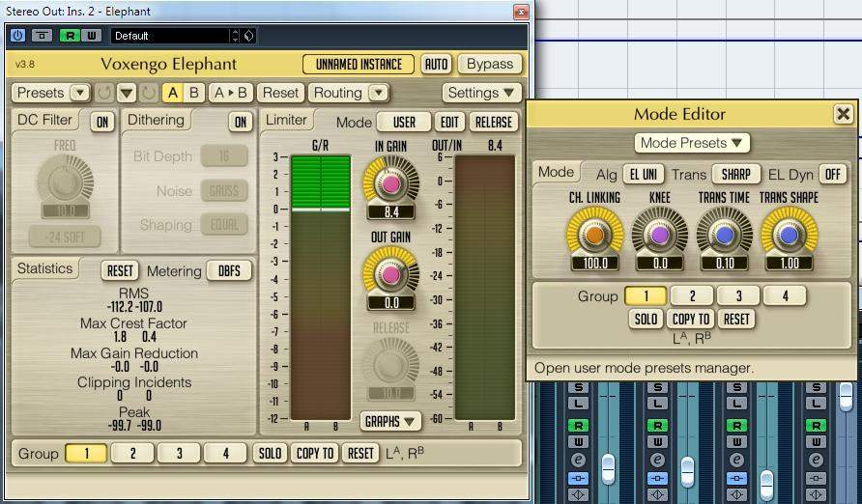Toggle the Dithering ON switch
Screen dimensions: 862x504
tap(240, 122)
